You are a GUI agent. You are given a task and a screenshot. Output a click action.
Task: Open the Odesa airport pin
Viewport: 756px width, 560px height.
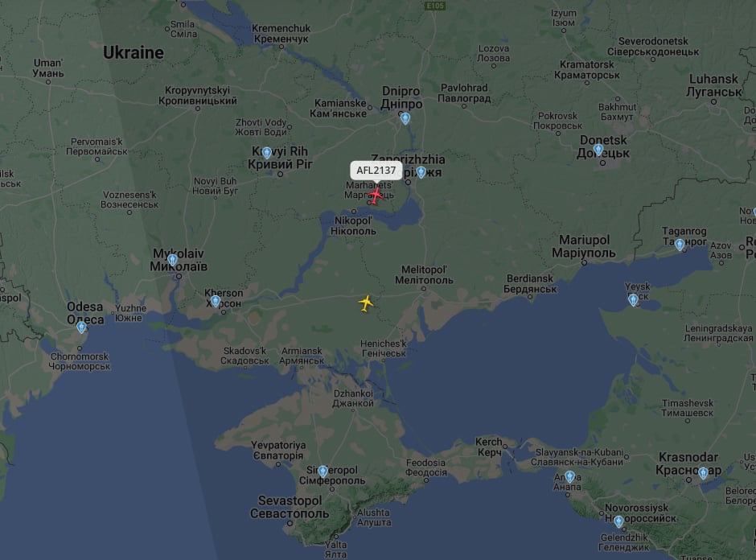coord(81,327)
